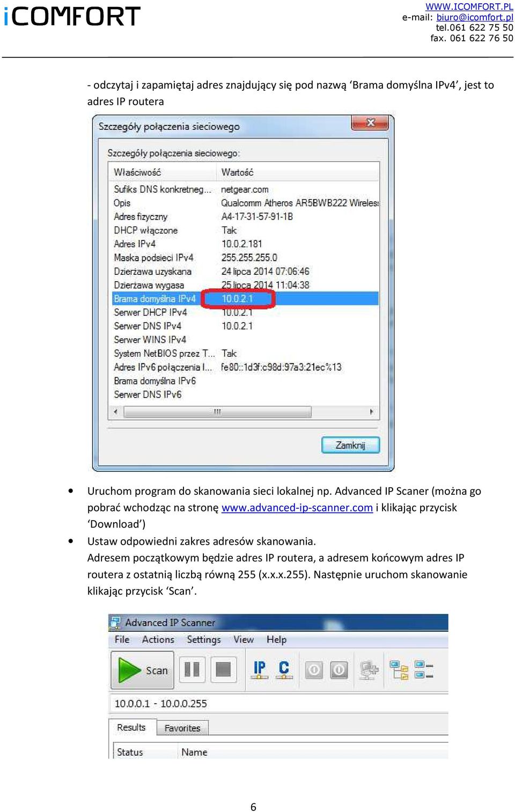
Task: Select the 'Adres IPv4' row
Action: [244, 244]
